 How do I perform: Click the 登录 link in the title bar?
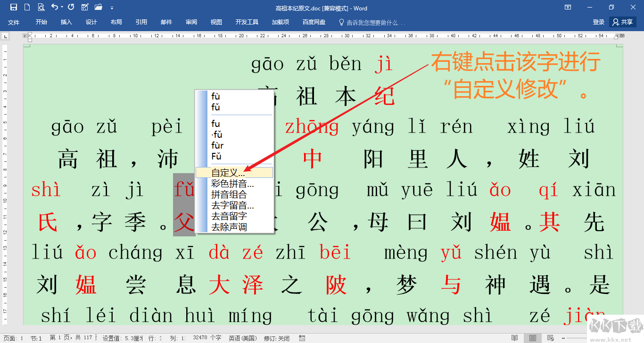coord(598,22)
